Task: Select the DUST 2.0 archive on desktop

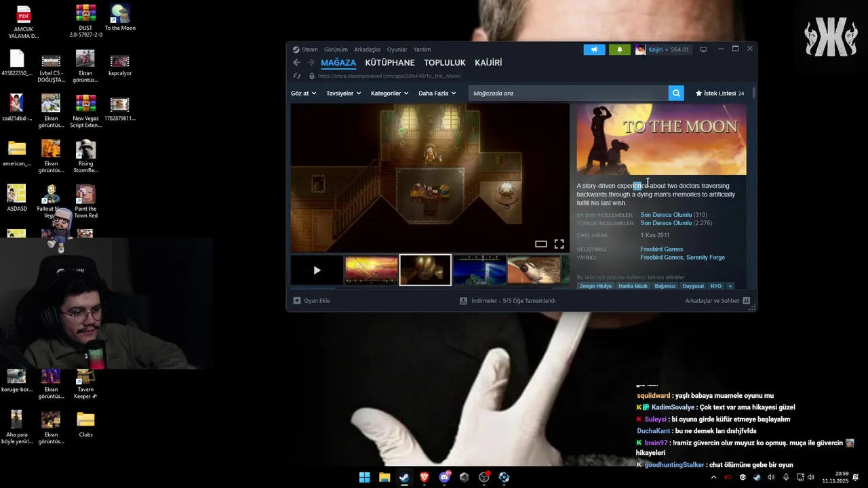Action: click(85, 21)
